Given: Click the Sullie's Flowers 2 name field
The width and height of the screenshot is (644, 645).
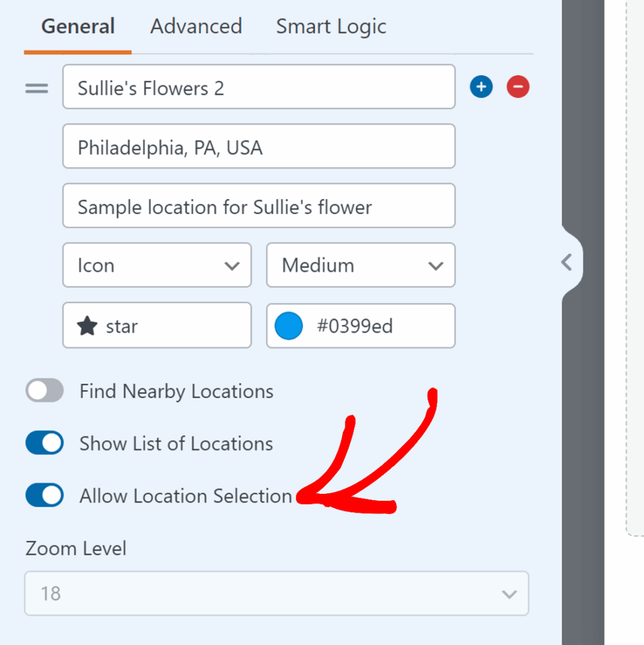Looking at the screenshot, I should (x=258, y=87).
